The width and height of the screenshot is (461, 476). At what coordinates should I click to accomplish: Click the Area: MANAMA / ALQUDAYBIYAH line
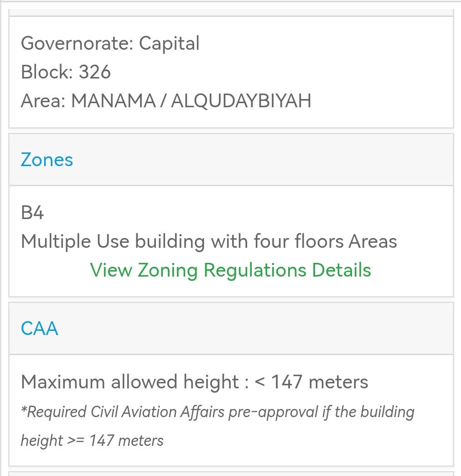166,100
